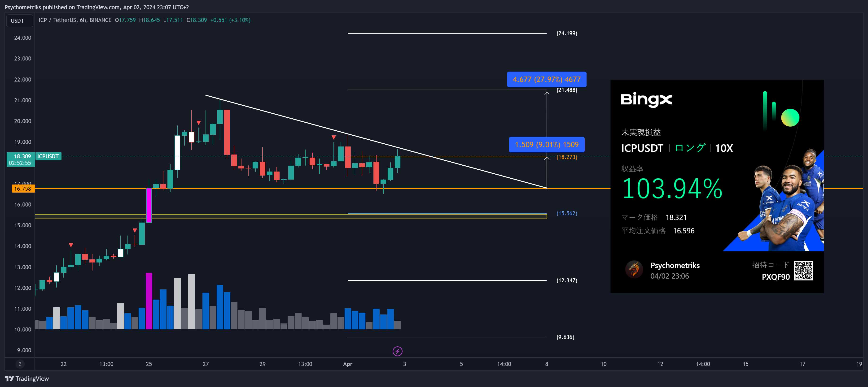Click the (15.562) level label
The width and height of the screenshot is (868, 387).
click(567, 213)
